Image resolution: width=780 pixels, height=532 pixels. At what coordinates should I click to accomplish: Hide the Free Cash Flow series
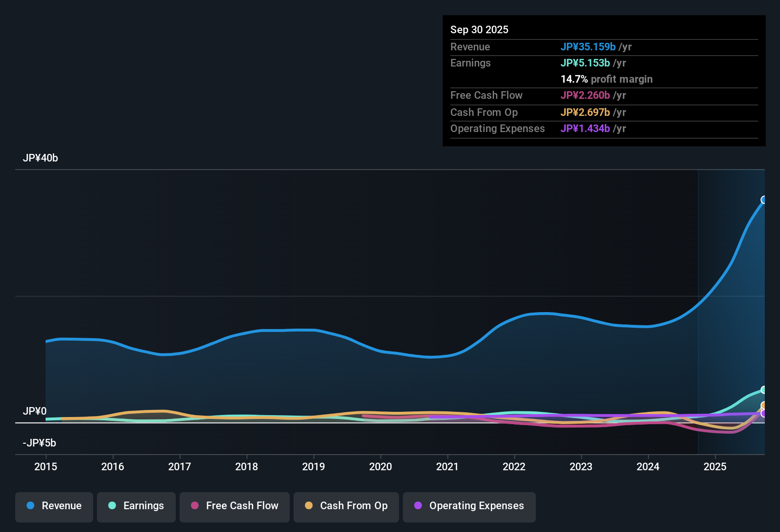234,506
